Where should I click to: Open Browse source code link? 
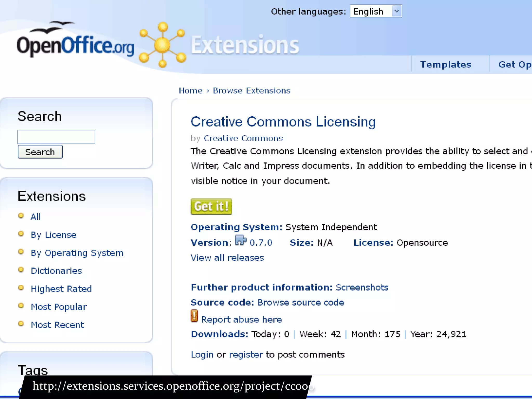[x=301, y=302]
